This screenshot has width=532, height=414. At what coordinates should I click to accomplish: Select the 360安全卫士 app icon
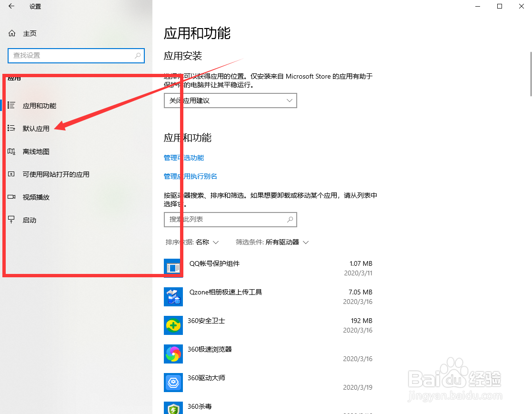[x=173, y=325]
